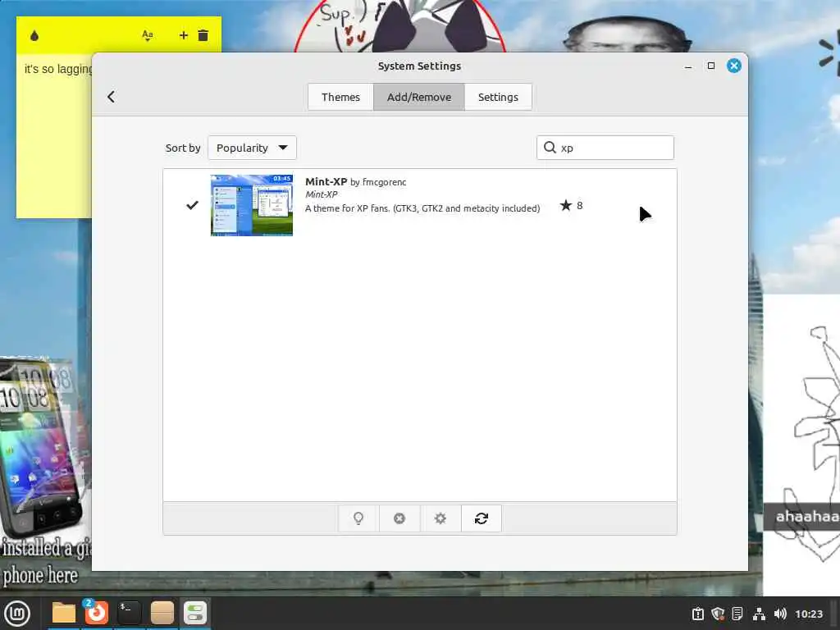840x630 pixels.
Task: Open the sticky notes tray icon
Action: [737, 614]
